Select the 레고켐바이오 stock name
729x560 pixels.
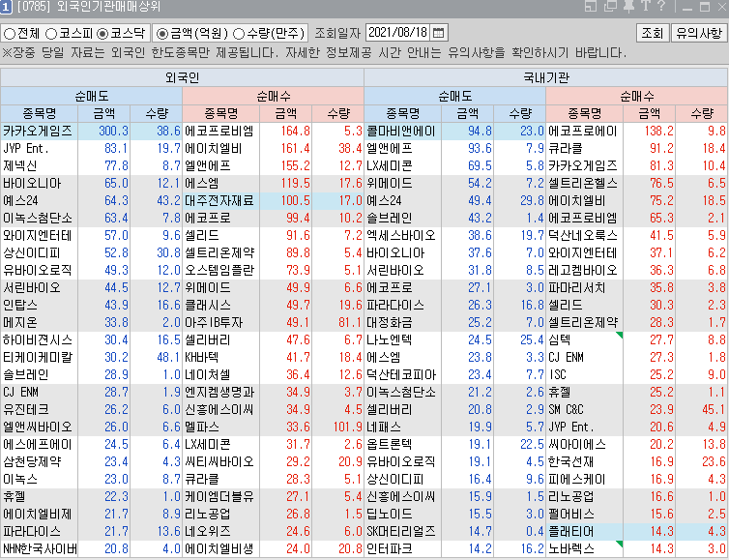coord(583,270)
